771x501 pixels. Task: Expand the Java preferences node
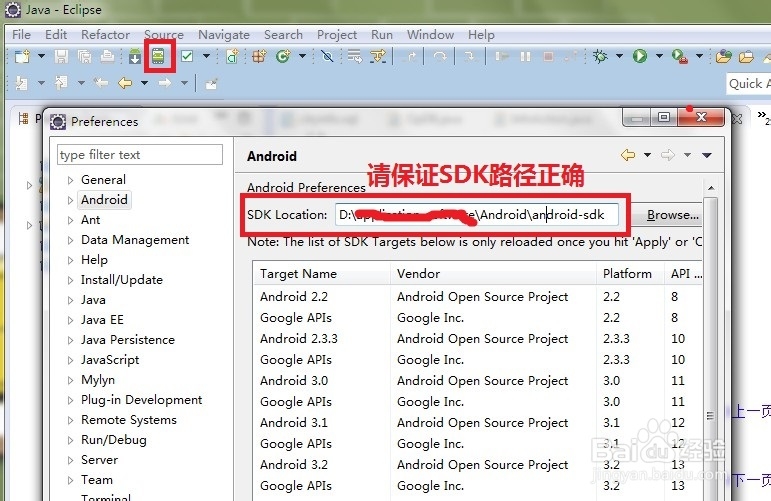70,300
